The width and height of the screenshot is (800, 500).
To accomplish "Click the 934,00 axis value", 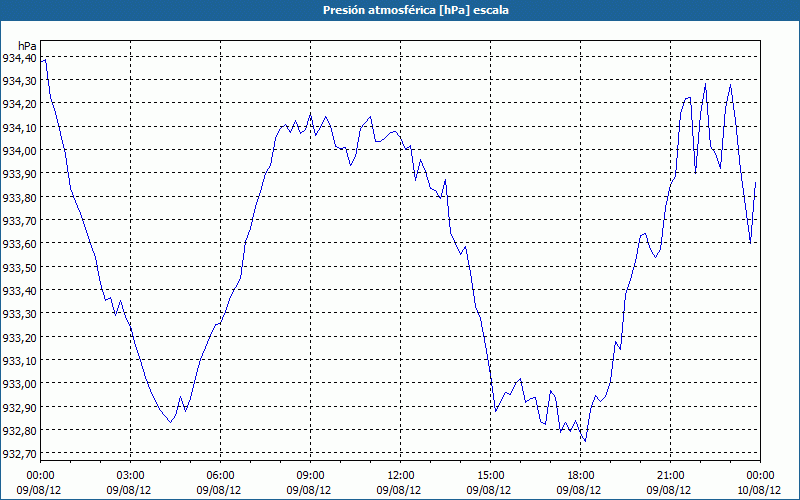I will (19, 151).
